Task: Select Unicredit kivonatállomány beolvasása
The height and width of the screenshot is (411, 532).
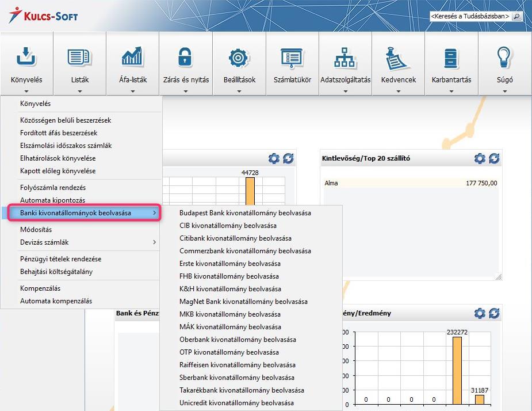Action: pos(251,403)
